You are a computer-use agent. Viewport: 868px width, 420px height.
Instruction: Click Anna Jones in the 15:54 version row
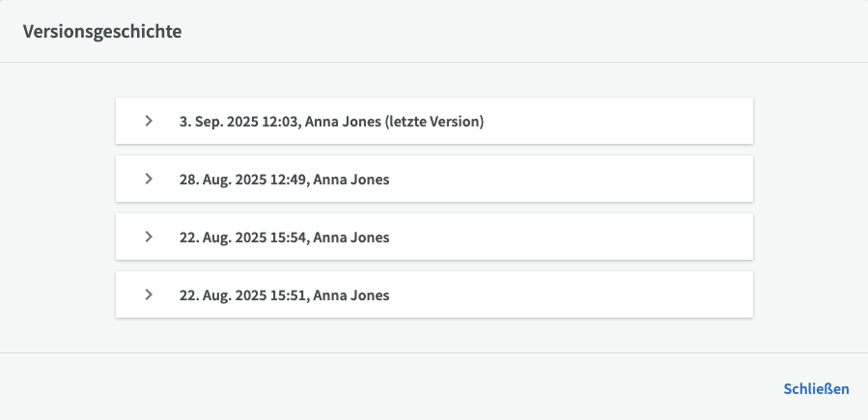click(x=351, y=238)
